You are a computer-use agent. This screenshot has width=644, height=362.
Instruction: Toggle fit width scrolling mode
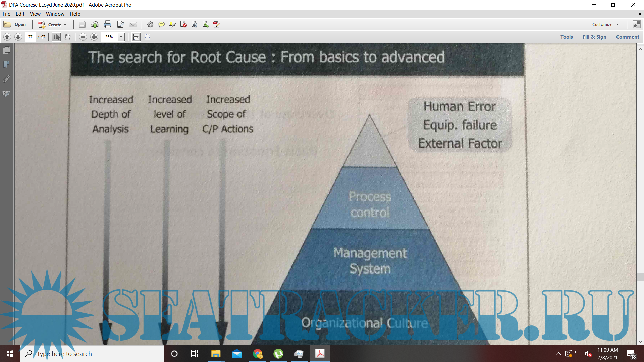point(136,37)
